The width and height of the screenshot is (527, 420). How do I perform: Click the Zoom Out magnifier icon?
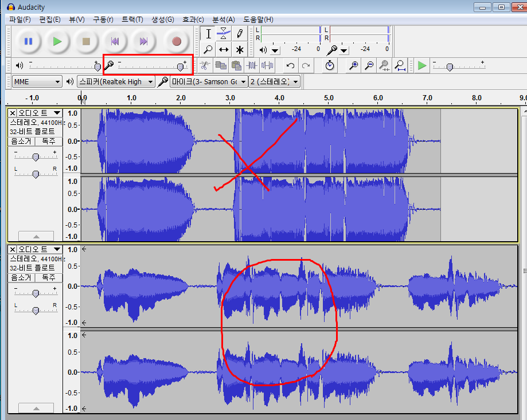pyautogui.click(x=369, y=65)
